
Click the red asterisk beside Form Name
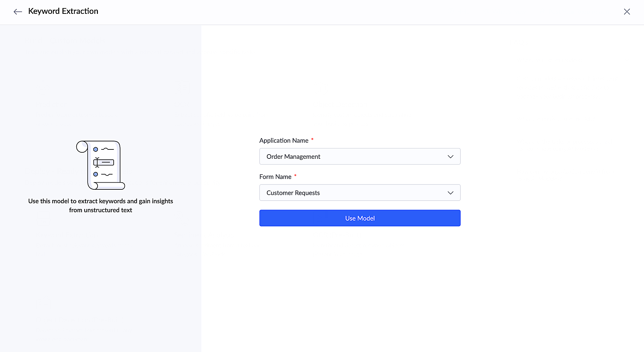[x=295, y=176]
